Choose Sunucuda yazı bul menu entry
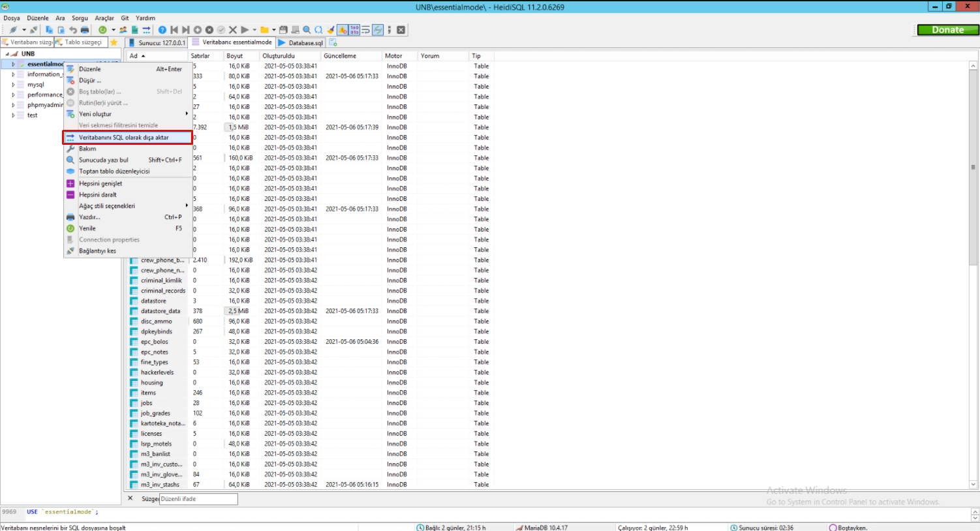980x531 pixels. tap(128, 160)
